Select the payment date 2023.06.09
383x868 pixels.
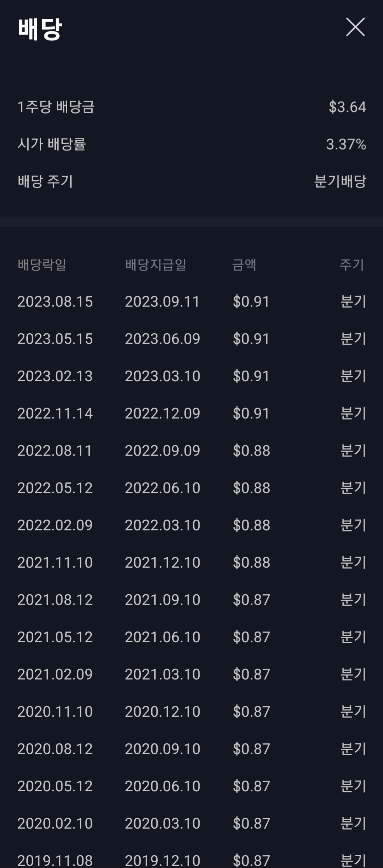[x=162, y=339]
